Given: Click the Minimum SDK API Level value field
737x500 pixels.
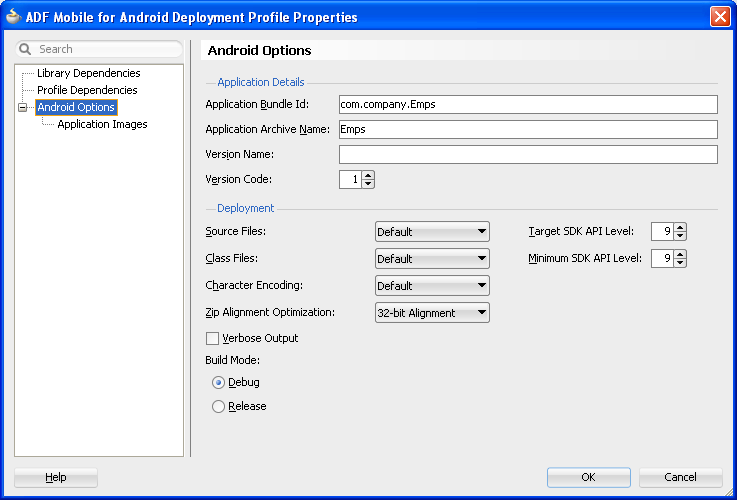Looking at the screenshot, I should click(662, 258).
